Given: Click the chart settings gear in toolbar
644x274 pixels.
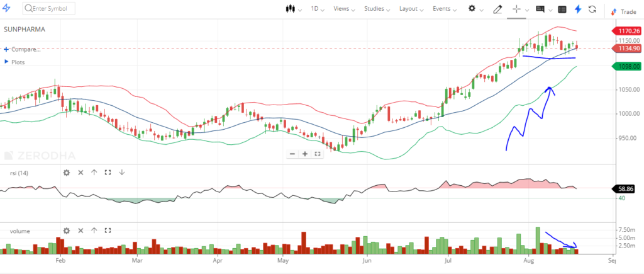Looking at the screenshot, I should (x=472, y=9).
